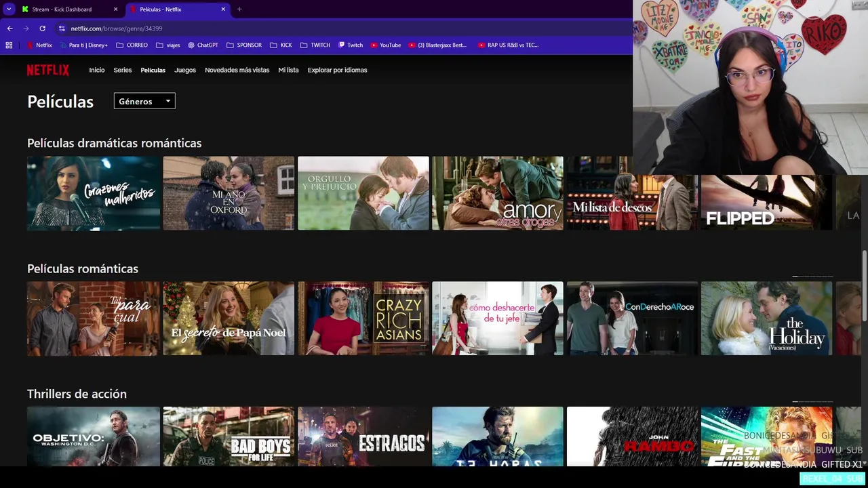Open the CORREO bookmarks folder

click(132, 45)
